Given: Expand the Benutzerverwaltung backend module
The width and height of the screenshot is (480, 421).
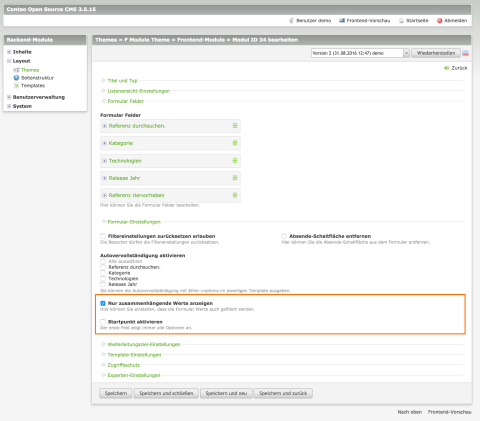Looking at the screenshot, I should click(39, 97).
